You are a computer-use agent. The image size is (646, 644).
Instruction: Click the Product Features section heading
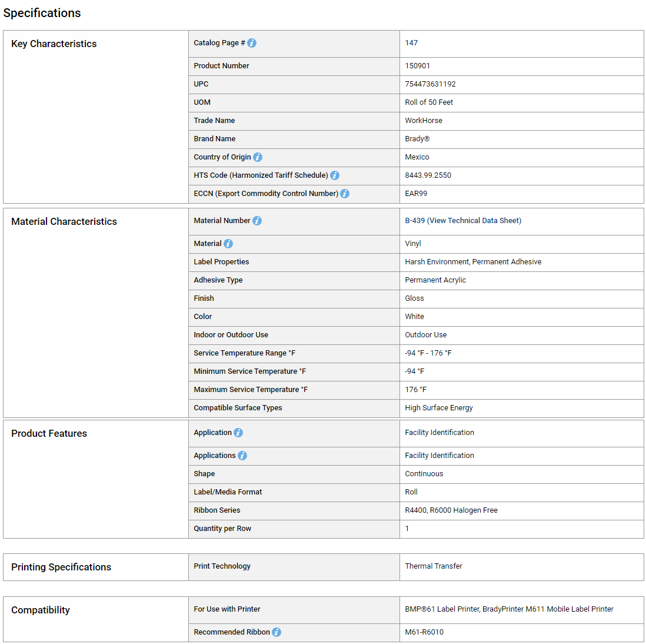click(49, 433)
